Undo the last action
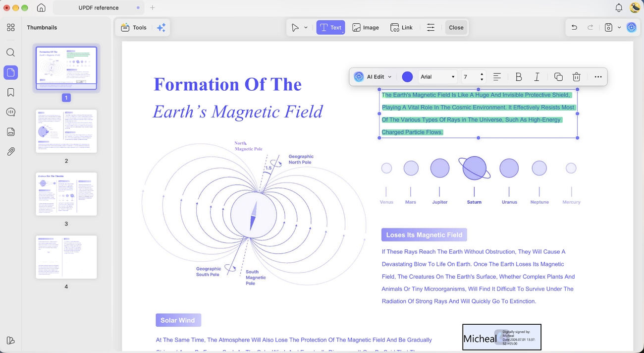The height and width of the screenshot is (353, 644). pos(574,28)
